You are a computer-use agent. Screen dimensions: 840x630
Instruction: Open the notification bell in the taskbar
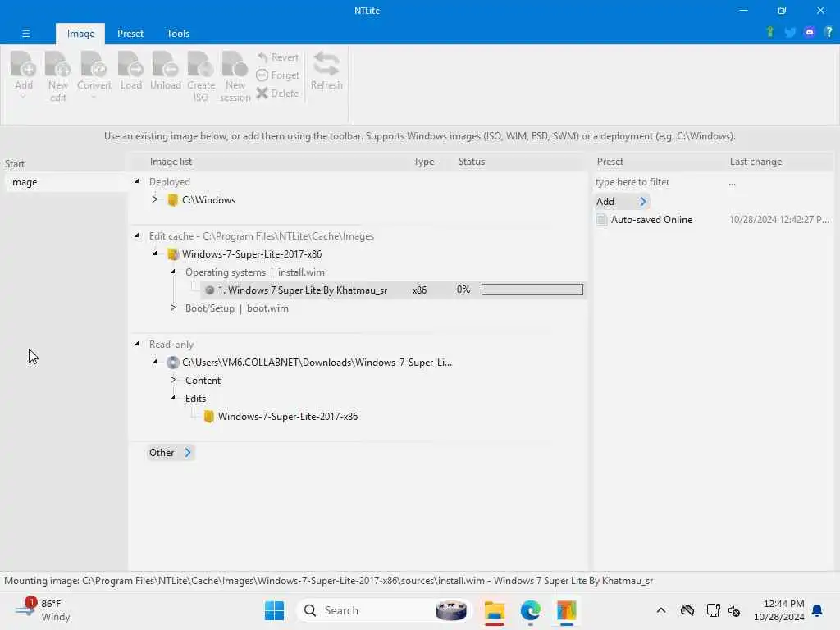coord(818,610)
